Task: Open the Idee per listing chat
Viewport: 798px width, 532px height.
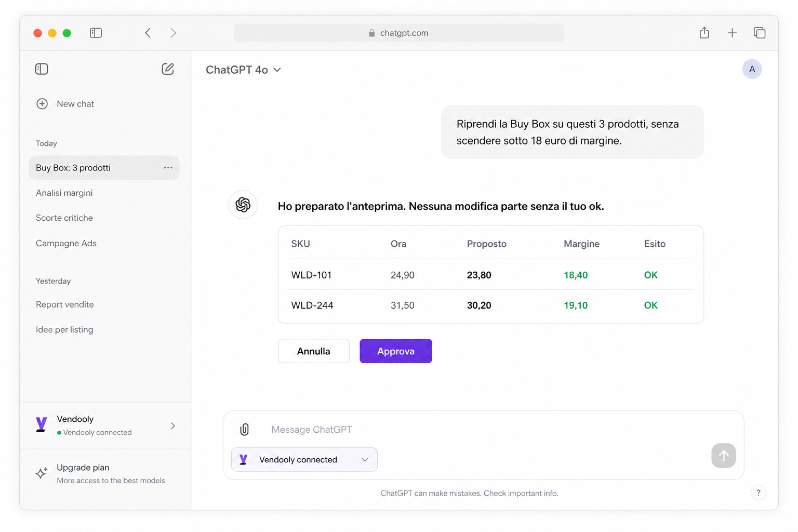Action: (64, 329)
